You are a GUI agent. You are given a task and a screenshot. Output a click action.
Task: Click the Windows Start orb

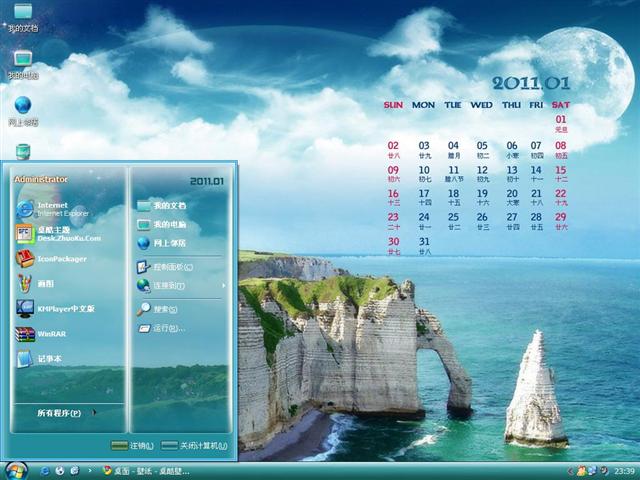tap(16, 471)
